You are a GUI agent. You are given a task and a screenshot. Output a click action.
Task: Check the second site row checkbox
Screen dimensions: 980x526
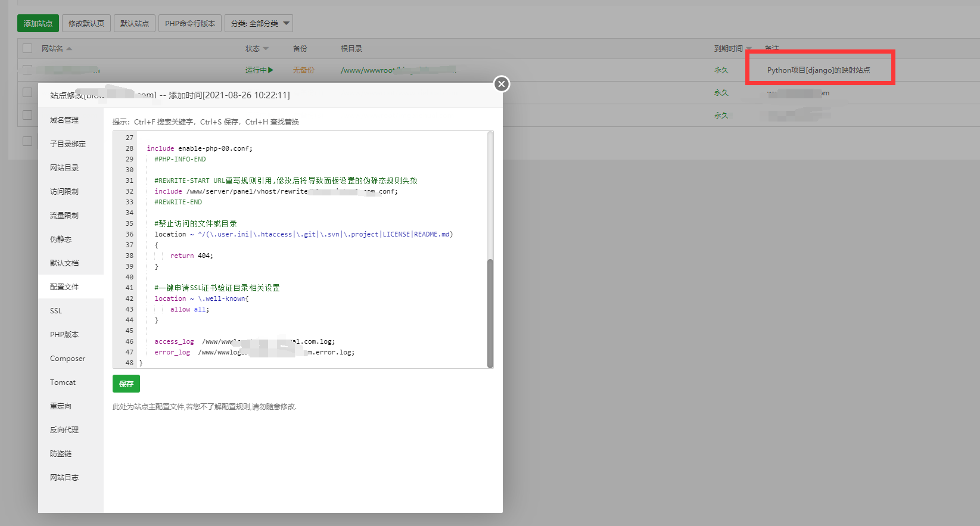(x=27, y=92)
